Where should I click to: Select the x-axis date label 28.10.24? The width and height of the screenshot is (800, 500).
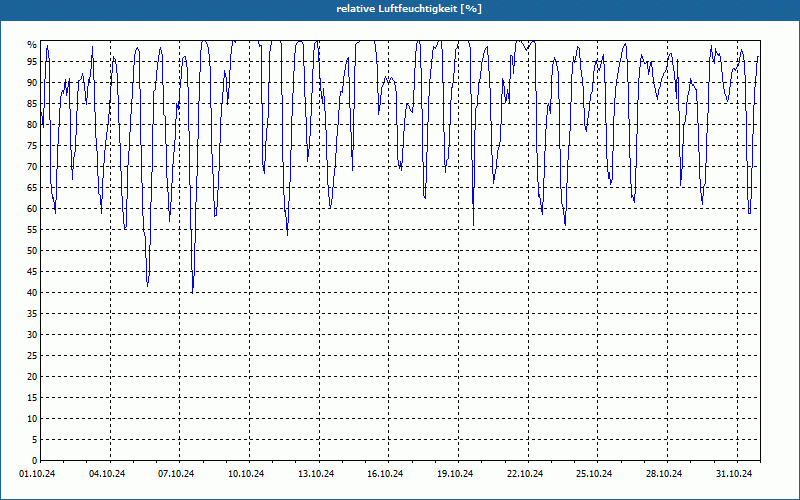coord(664,474)
